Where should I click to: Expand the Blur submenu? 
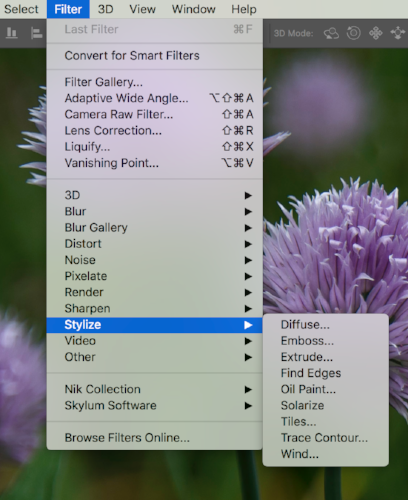pyautogui.click(x=155, y=211)
